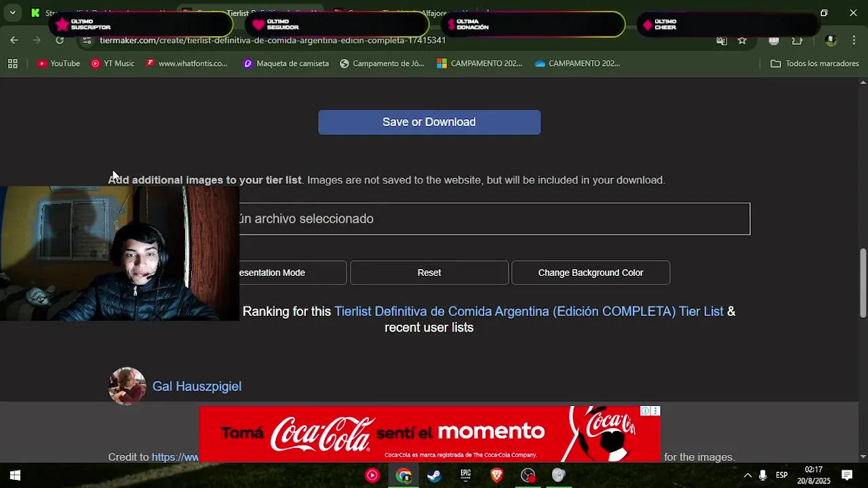This screenshot has width=868, height=488.
Task: Click the 'Add additional images to your tier list' text
Action: pos(205,180)
